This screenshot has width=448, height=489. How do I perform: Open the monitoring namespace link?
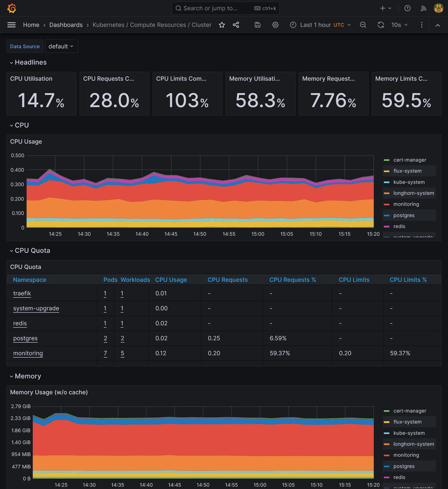pyautogui.click(x=28, y=353)
